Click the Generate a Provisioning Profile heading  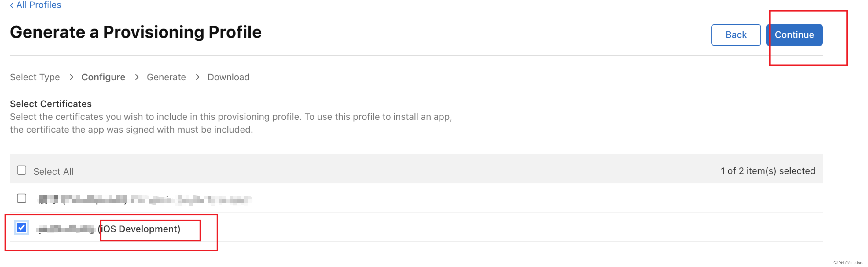coord(135,32)
